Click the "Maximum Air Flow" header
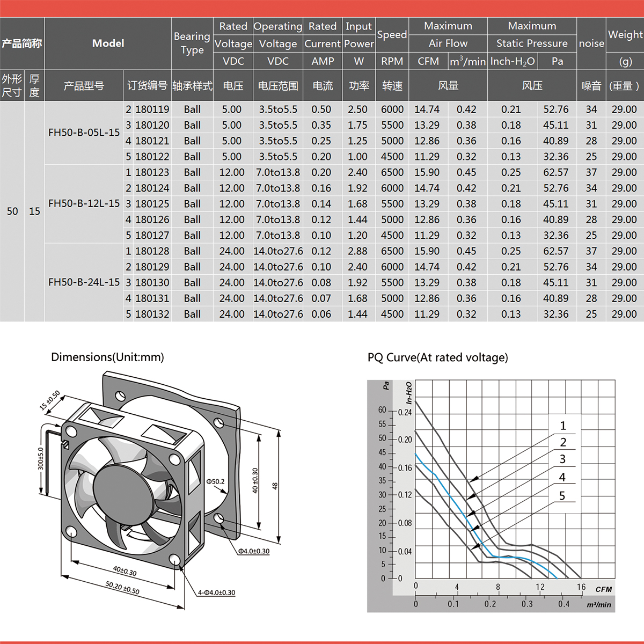Viewport: 644px width, 644px height. coord(448,35)
